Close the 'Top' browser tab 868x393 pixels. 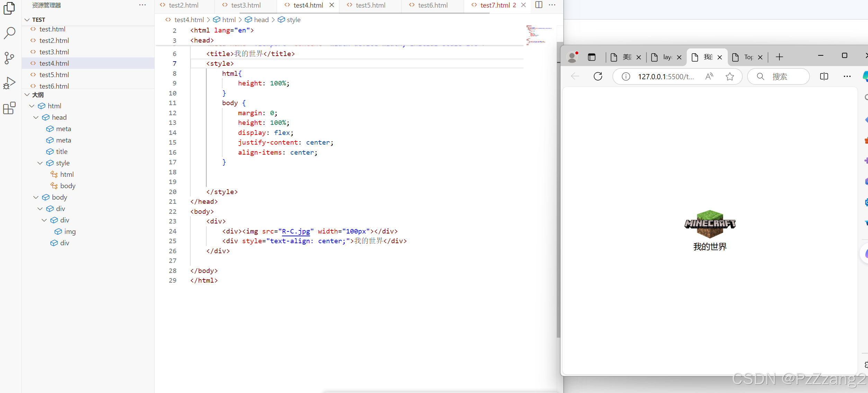pyautogui.click(x=760, y=57)
